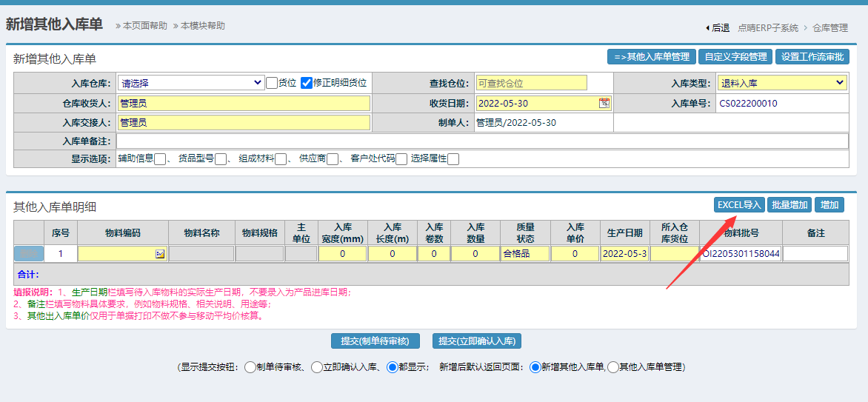Tick the 辅助信息 display option checkbox
This screenshot has width=868, height=402.
[160, 158]
